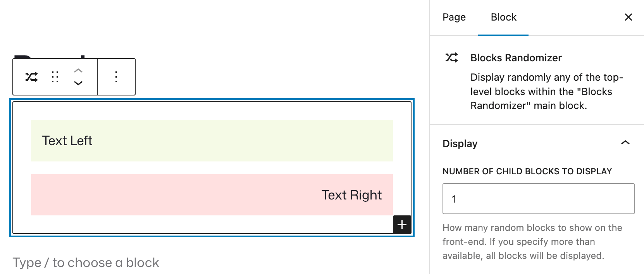Image resolution: width=644 pixels, height=274 pixels.
Task: Open the block options three-dot menu
Action: coord(116,76)
